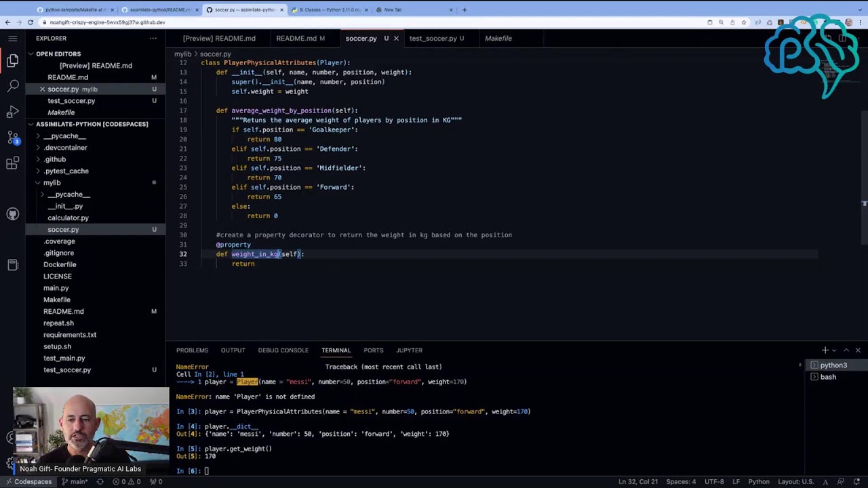Click the mylib breadcrumb segment above the editor
This screenshot has width=868, height=488.
182,54
